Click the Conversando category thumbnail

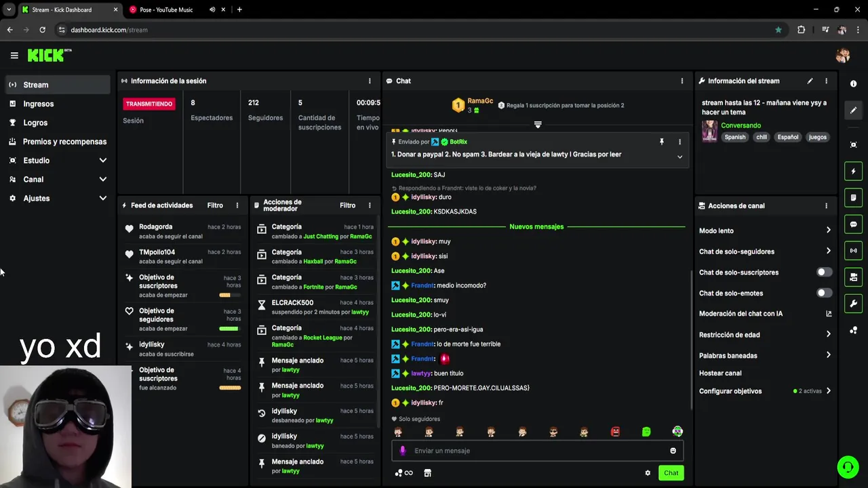pyautogui.click(x=709, y=131)
